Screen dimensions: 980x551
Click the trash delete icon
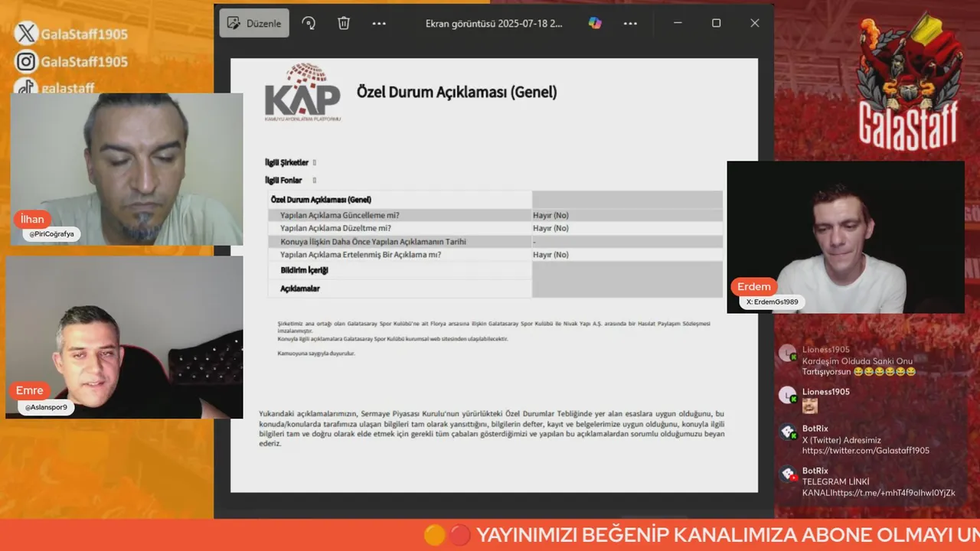pyautogui.click(x=344, y=23)
